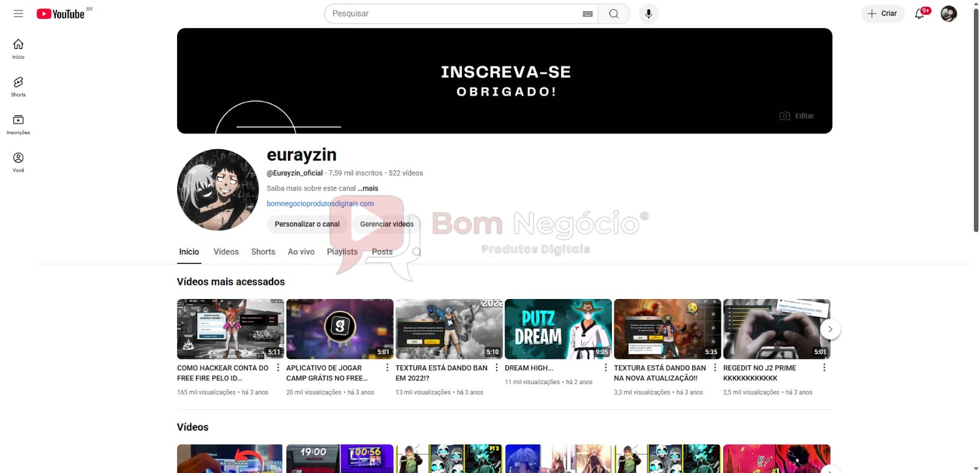This screenshot has width=980, height=473.
Task: Open the hamburger guide menu
Action: [18, 13]
